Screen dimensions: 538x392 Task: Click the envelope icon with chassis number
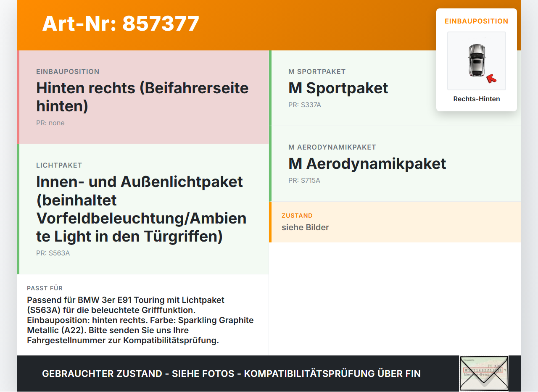(x=484, y=374)
